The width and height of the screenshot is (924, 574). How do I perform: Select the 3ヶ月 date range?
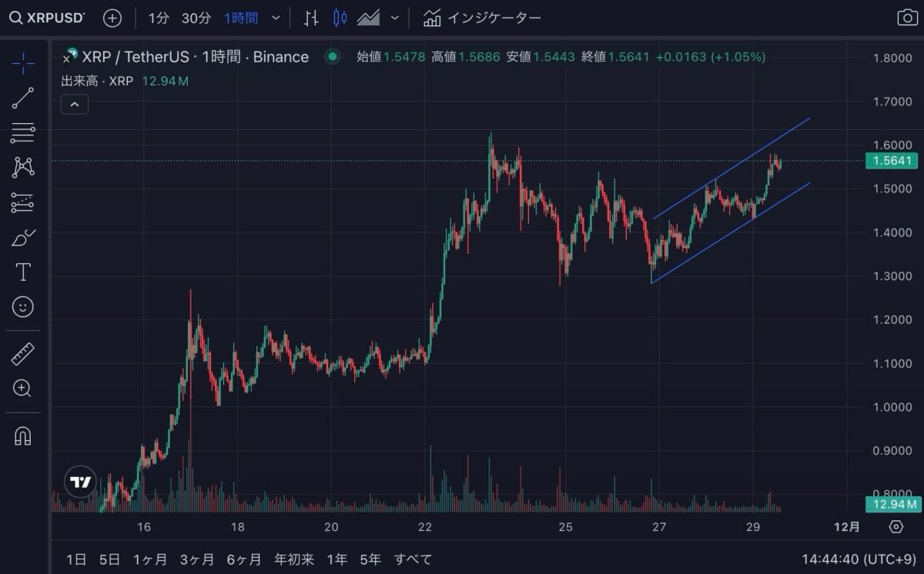click(x=197, y=559)
